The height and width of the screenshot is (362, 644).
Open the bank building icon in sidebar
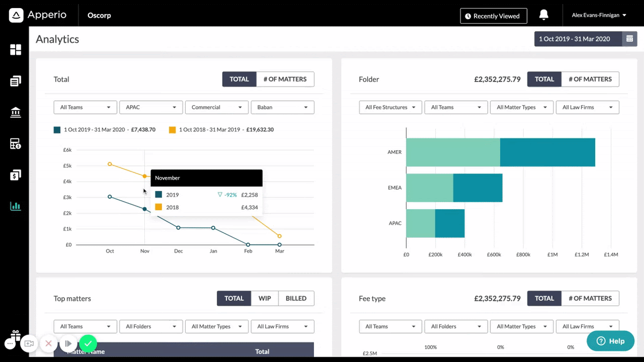(16, 113)
